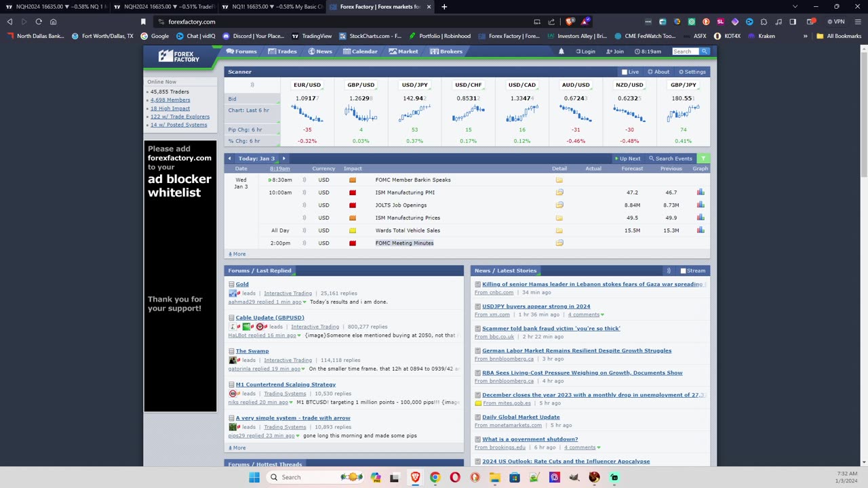The width and height of the screenshot is (868, 488).
Task: Click the calendar filter funnel icon
Action: (x=703, y=159)
